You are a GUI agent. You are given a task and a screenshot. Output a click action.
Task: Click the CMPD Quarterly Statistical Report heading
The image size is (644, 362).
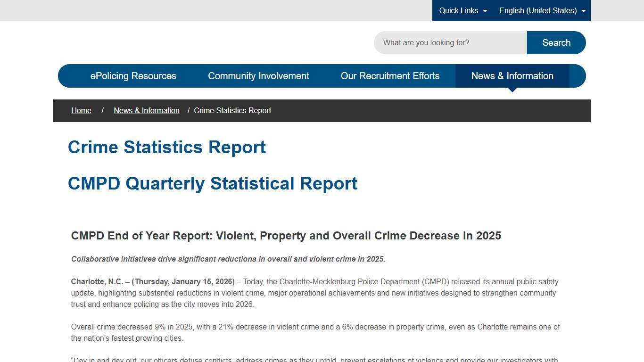tap(213, 183)
